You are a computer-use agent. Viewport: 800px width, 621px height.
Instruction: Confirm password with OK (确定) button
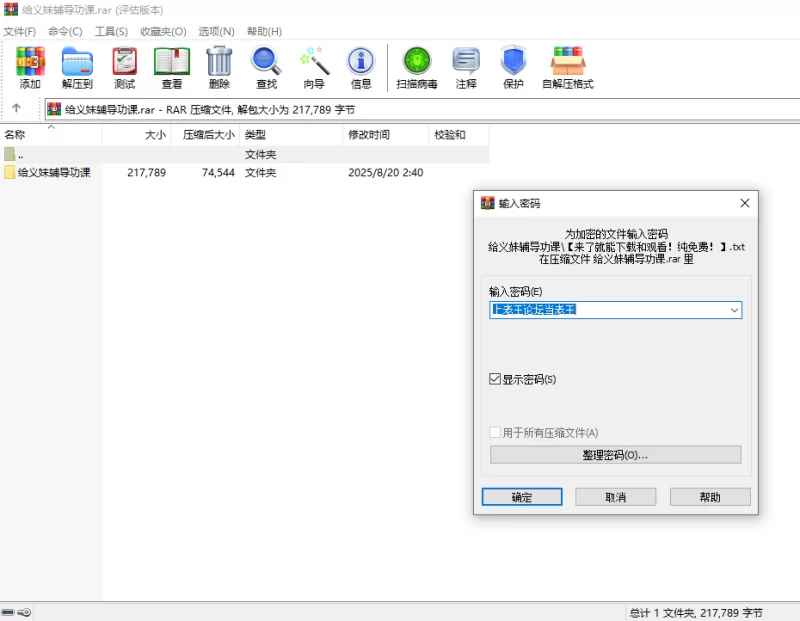click(x=522, y=497)
